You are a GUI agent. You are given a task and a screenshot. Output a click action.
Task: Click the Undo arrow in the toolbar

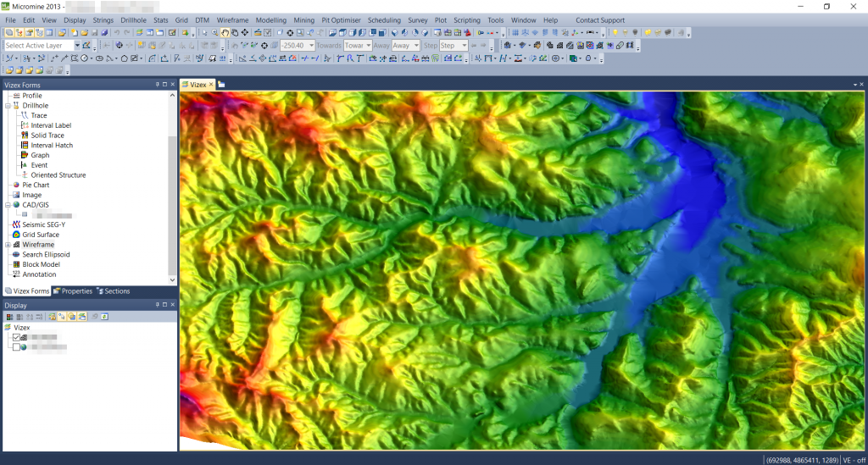click(x=116, y=33)
